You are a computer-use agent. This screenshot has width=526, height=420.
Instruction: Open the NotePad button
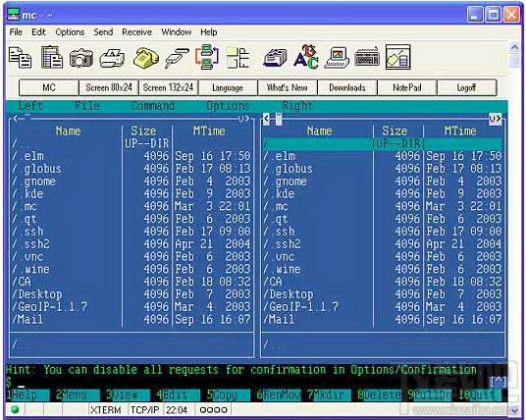[407, 87]
